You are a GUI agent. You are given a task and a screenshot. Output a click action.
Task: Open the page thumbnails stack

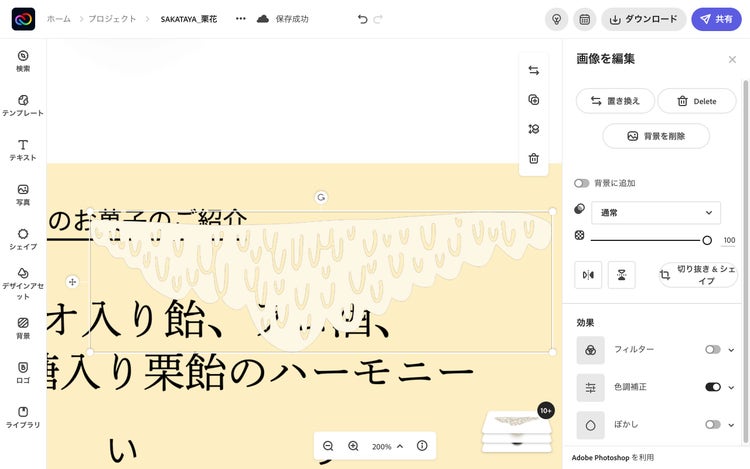point(517,430)
